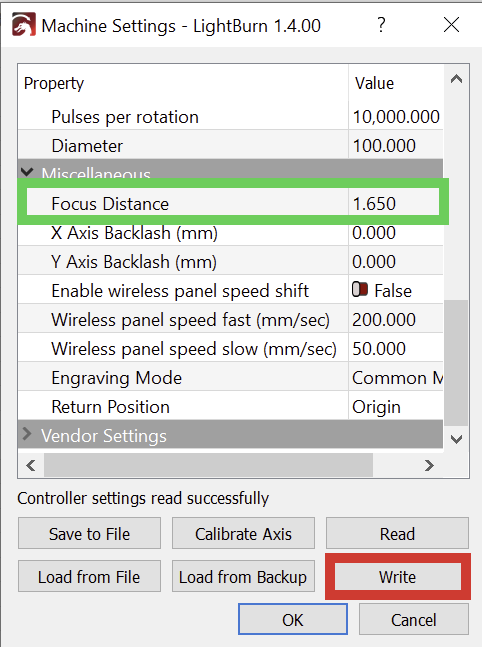Click the Vendor Settings header text
Image resolution: width=482 pixels, height=647 pixels.
tap(104, 435)
